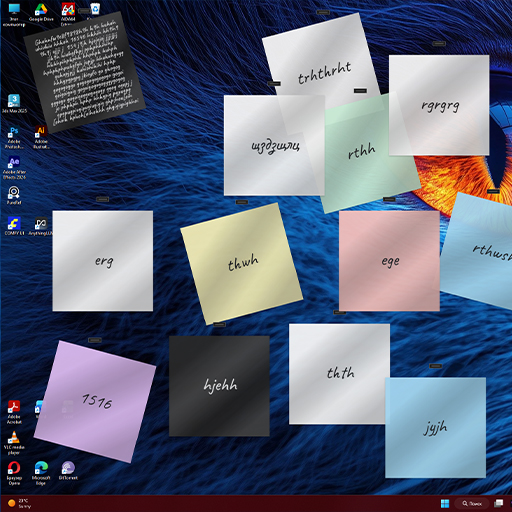512x512 pixels.
Task: Open the AnythingLLM shortcut icon
Action: pyautogui.click(x=41, y=226)
